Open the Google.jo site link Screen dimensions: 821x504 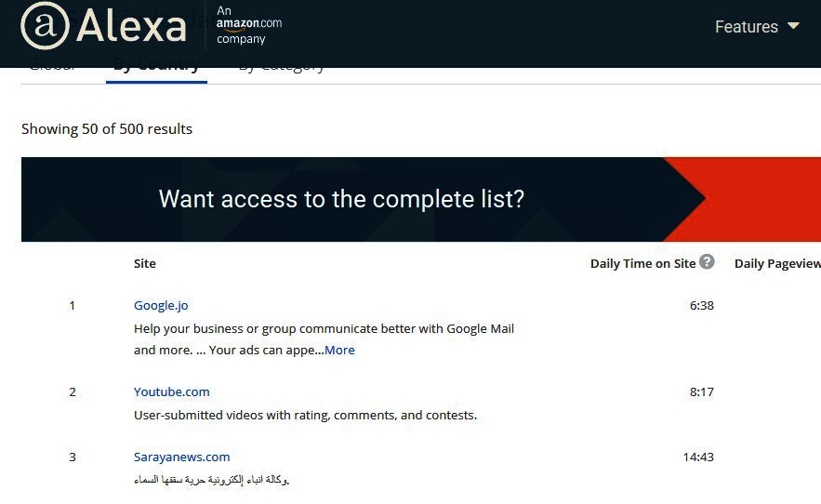(161, 305)
